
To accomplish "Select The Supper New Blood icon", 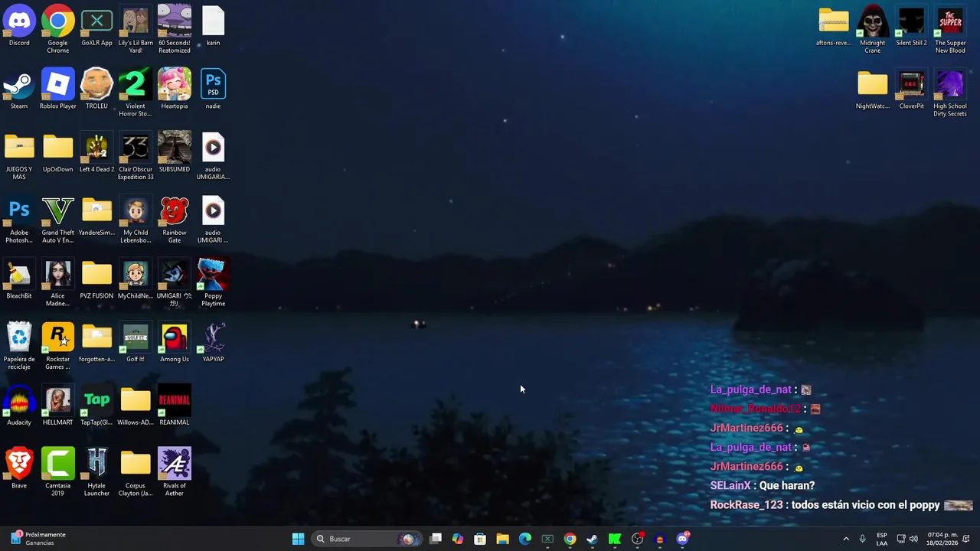I will (950, 29).
